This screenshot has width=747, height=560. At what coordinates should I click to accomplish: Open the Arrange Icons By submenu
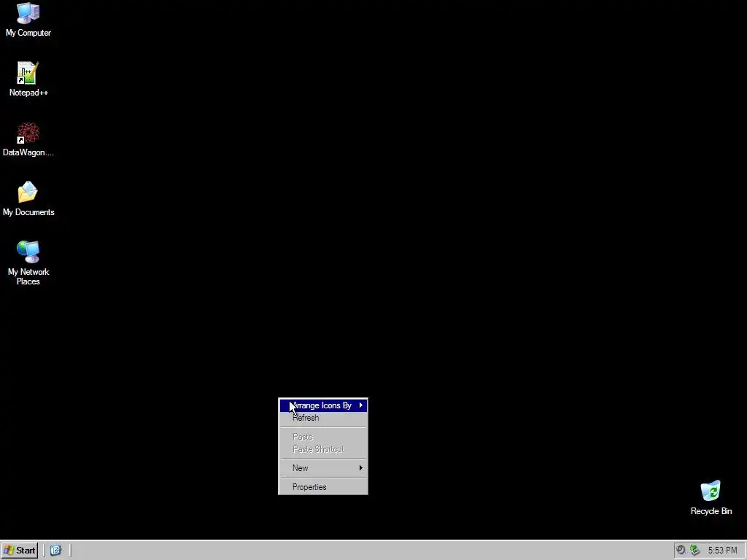323,405
